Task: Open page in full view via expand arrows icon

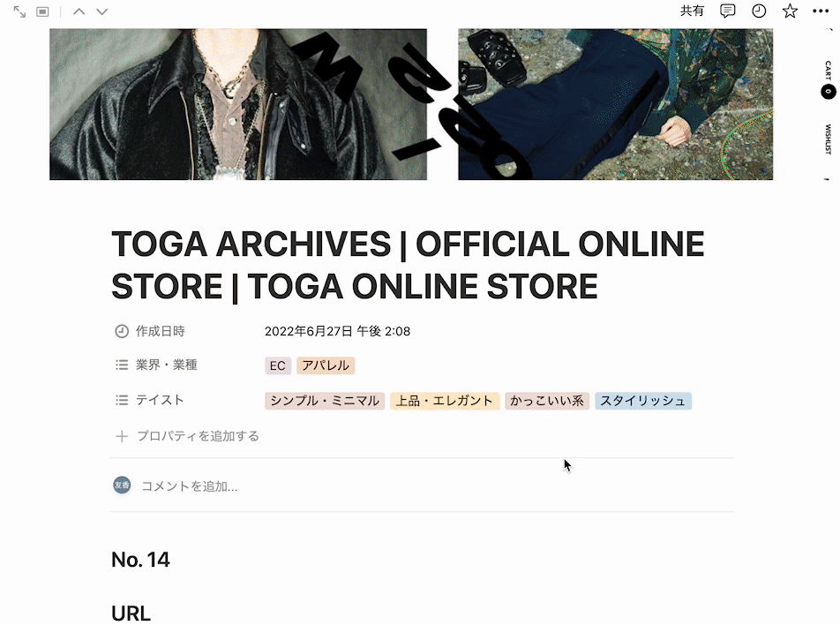Action: click(19, 11)
